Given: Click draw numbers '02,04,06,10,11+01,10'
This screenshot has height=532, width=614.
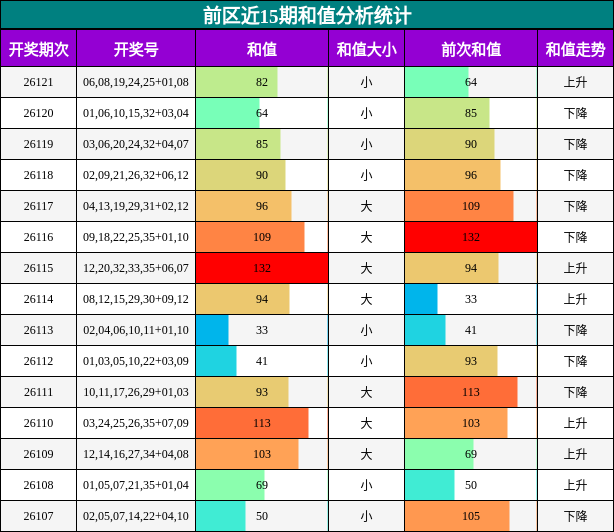Looking at the screenshot, I should [x=136, y=330].
